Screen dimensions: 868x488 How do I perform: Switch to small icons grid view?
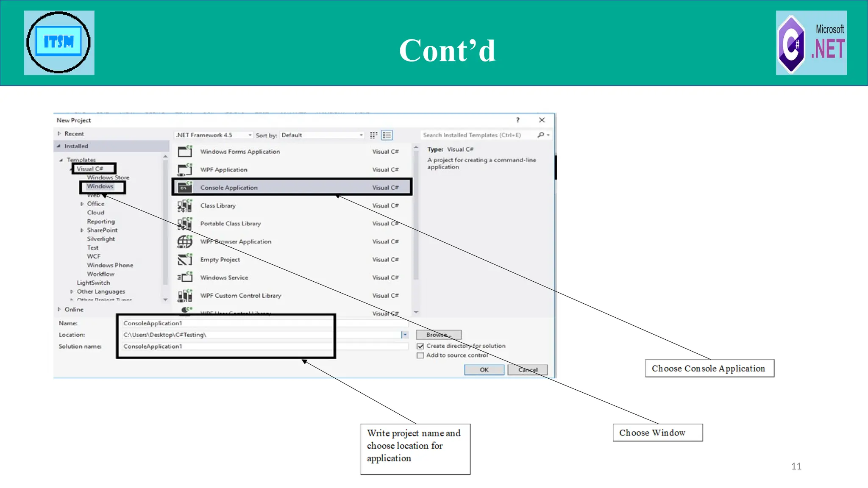373,135
